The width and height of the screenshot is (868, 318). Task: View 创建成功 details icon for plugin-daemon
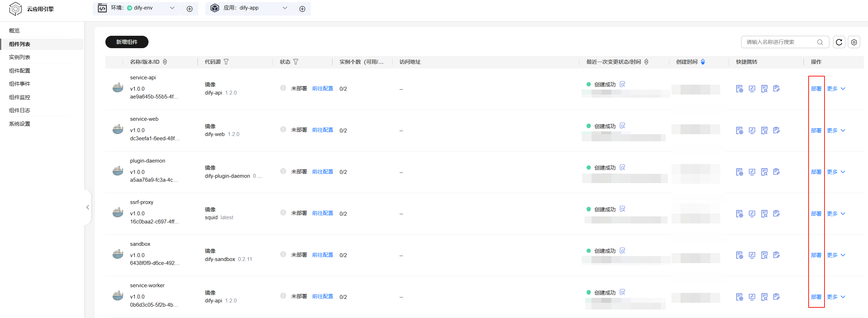623,167
